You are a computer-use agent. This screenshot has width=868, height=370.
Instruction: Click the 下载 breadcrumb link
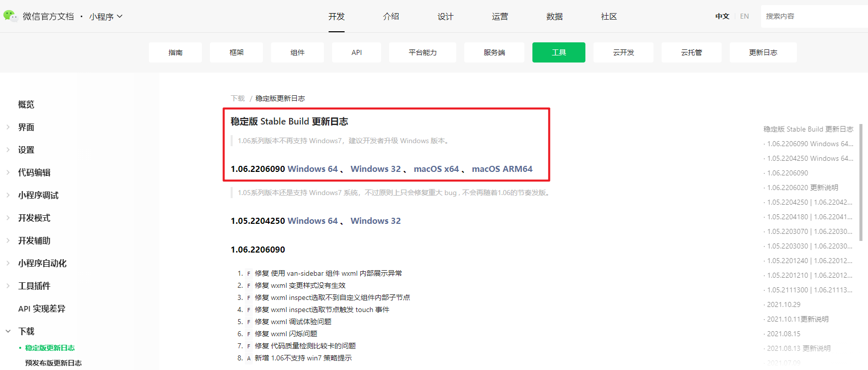(x=238, y=98)
